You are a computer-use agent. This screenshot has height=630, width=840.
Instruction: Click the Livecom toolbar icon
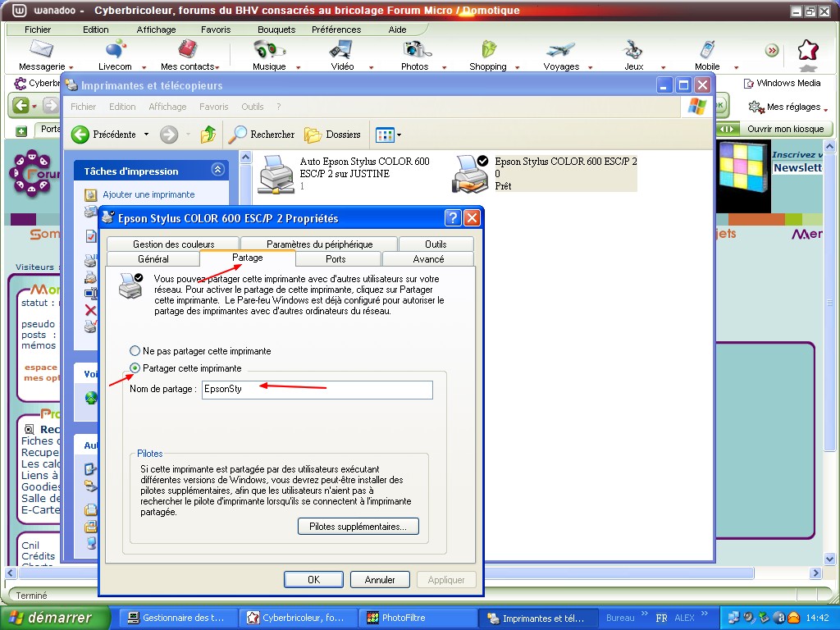click(x=115, y=51)
